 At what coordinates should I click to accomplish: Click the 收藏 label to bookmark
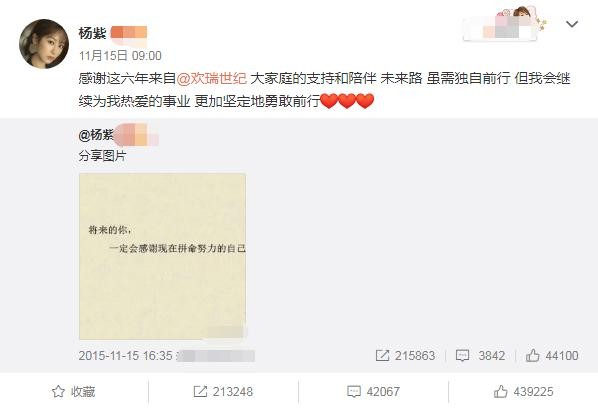click(83, 391)
